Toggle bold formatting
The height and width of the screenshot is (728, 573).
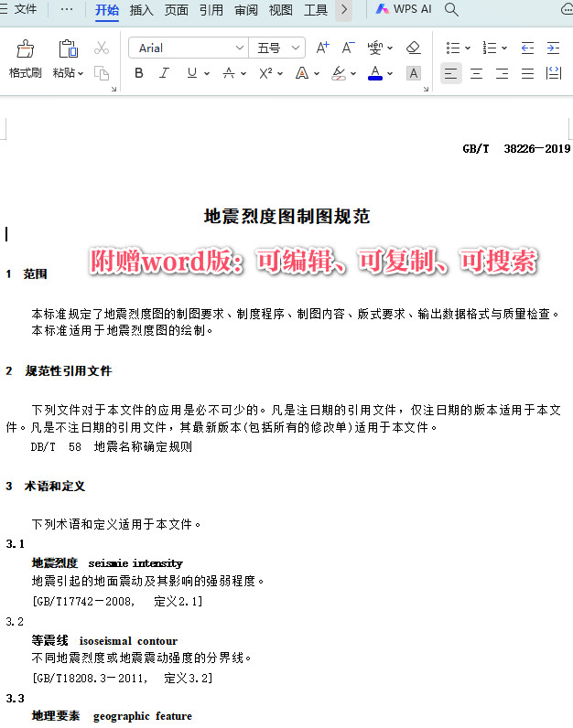(x=138, y=73)
